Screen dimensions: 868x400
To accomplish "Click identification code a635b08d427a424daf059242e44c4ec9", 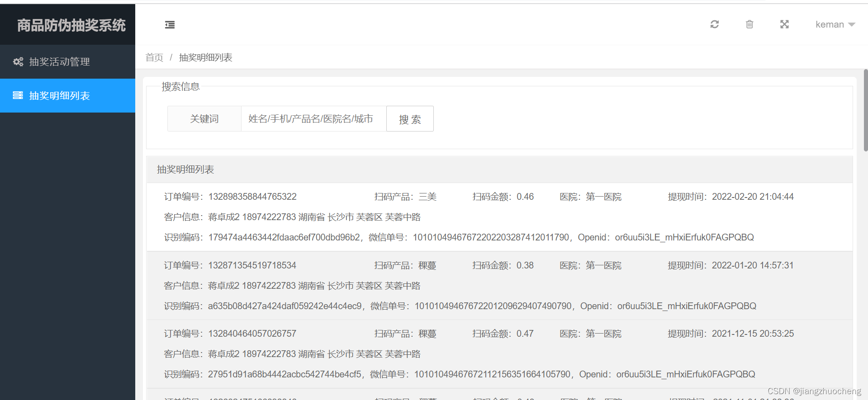I will pos(285,306).
